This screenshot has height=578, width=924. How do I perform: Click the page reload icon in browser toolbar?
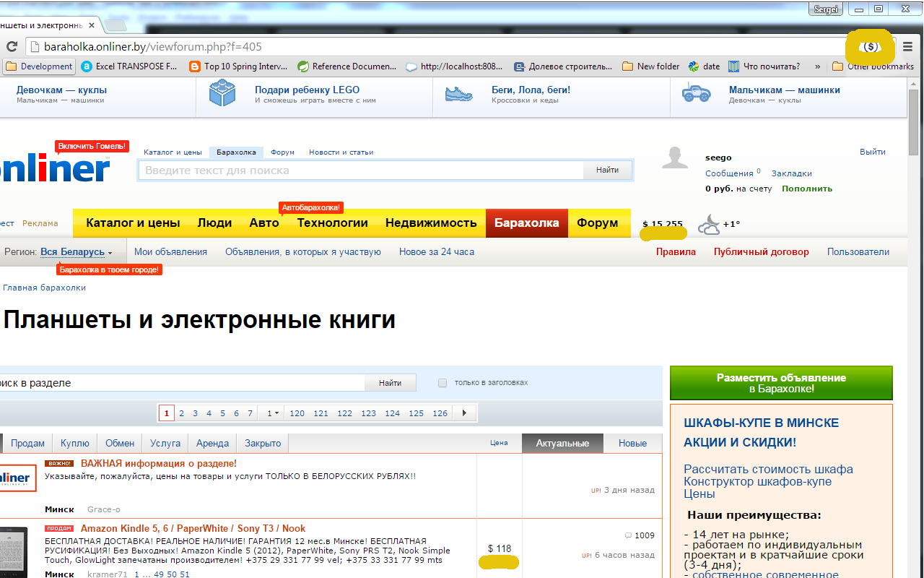click(11, 45)
